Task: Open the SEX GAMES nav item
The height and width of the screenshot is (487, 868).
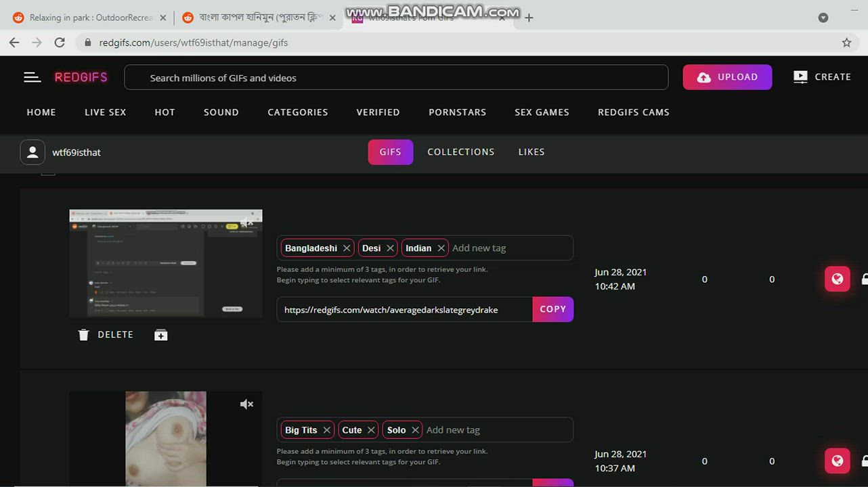Action: [x=542, y=112]
